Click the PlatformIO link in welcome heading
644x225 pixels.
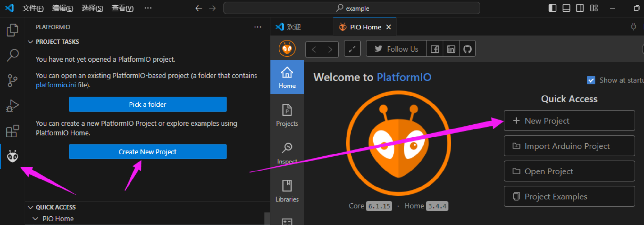pyautogui.click(x=404, y=77)
